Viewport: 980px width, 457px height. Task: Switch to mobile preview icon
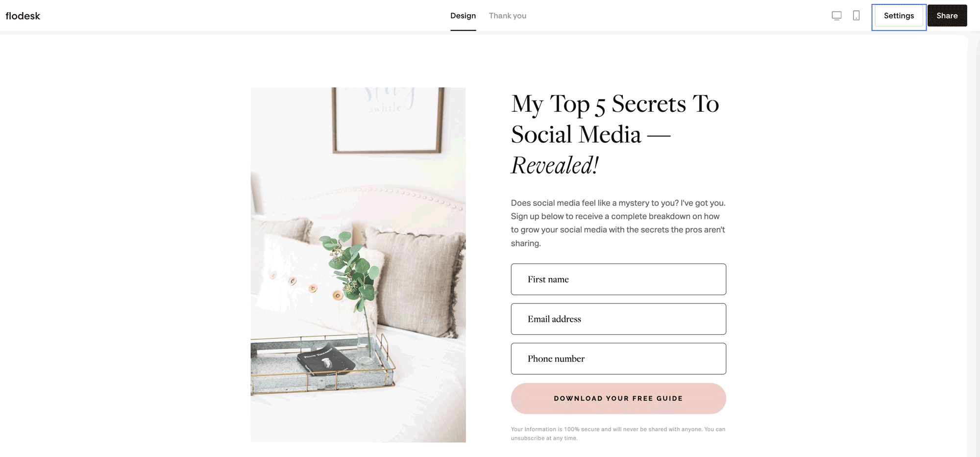(x=856, y=16)
